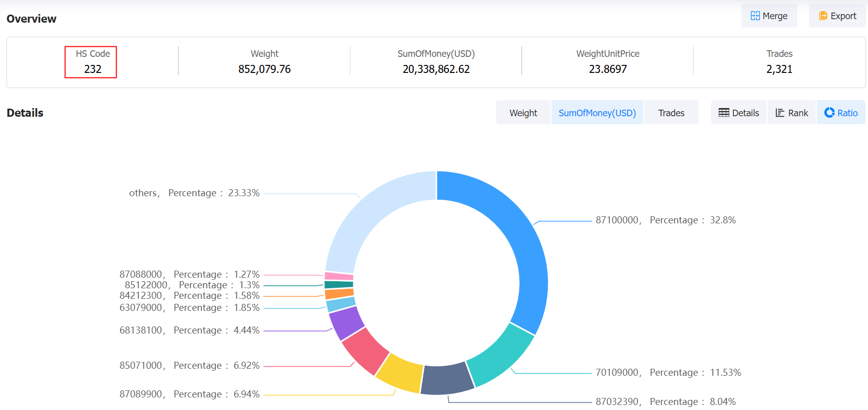Click the Export file icon
The height and width of the screenshot is (410, 868).
coord(823,16)
